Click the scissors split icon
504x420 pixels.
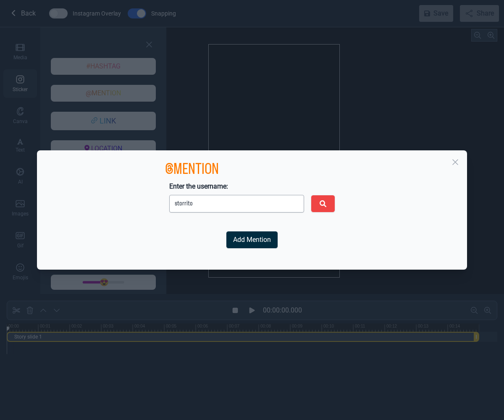point(16,310)
